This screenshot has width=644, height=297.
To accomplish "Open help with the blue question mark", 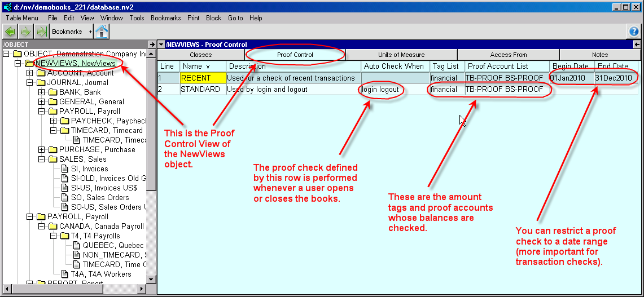I will [634, 32].
